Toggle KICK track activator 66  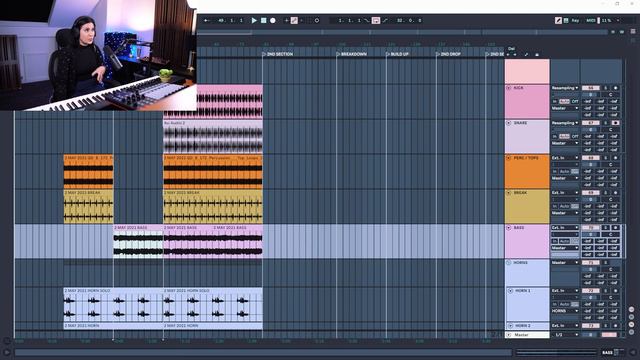590,88
